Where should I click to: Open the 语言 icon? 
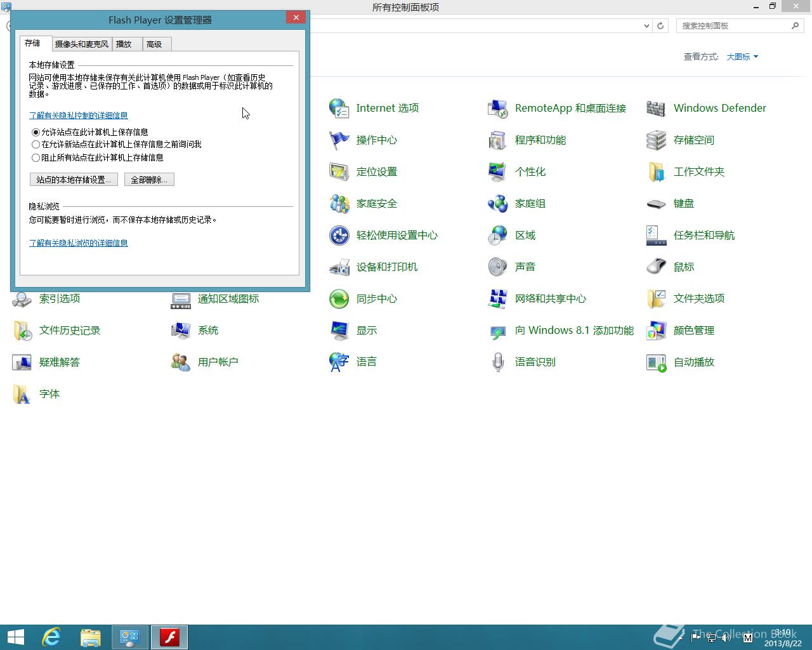pyautogui.click(x=339, y=362)
